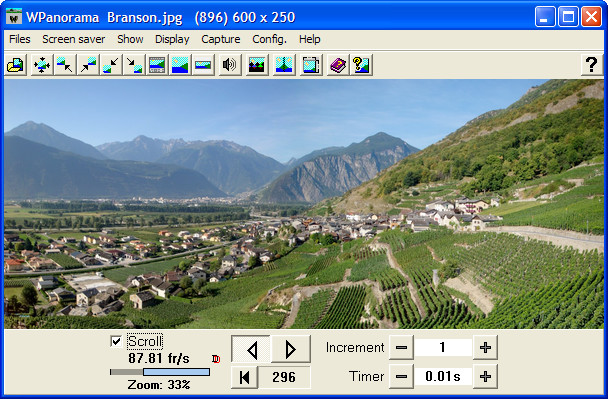Move window to bottom-left corner icon
The height and width of the screenshot is (399, 608).
pos(111,65)
